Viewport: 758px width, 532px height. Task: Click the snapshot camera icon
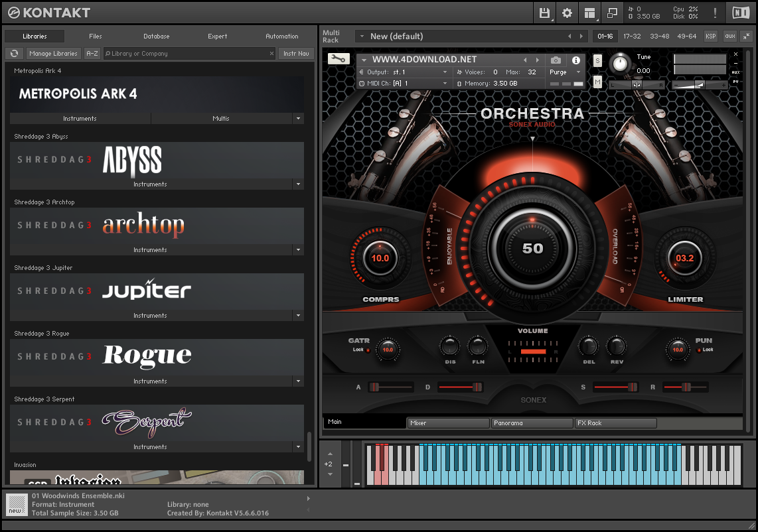point(556,60)
